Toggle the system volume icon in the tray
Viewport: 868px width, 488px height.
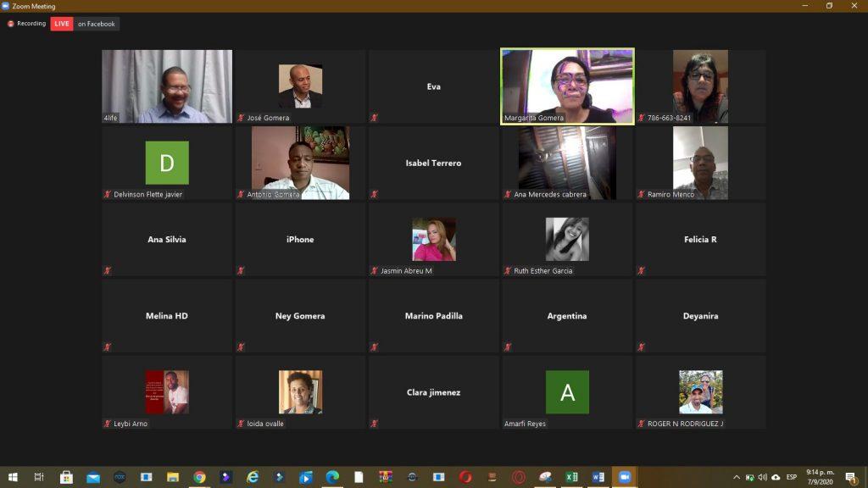coord(762,477)
